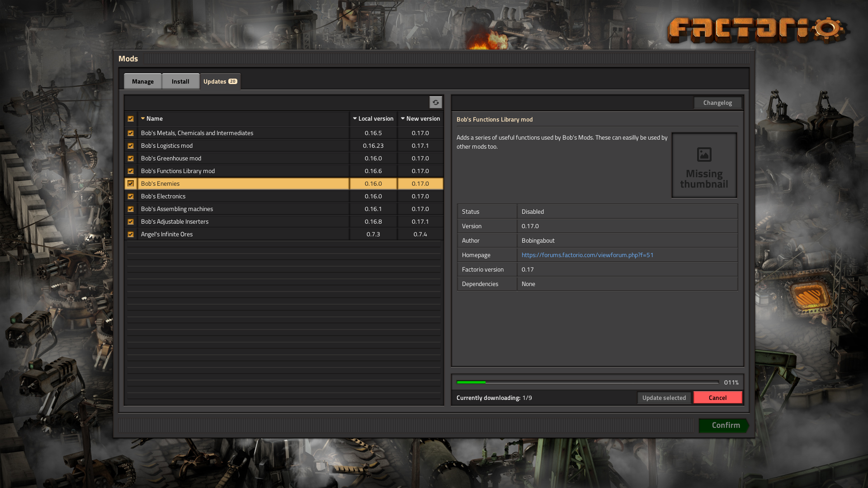Click Update selected button
Screen dimensions: 868x488
pos(664,398)
